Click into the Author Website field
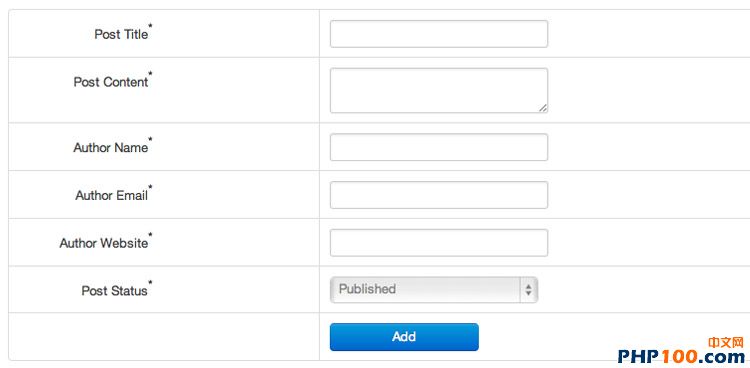750x368 pixels. click(439, 243)
